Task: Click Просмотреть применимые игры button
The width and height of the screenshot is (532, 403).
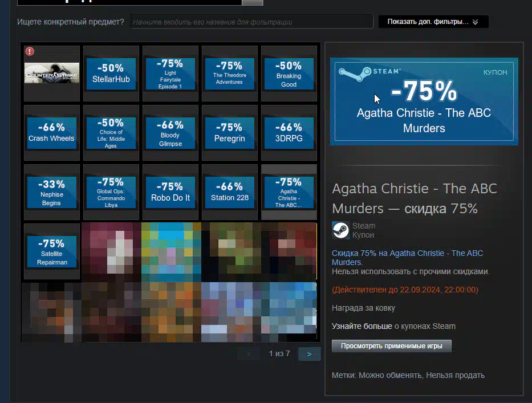Action: point(392,346)
